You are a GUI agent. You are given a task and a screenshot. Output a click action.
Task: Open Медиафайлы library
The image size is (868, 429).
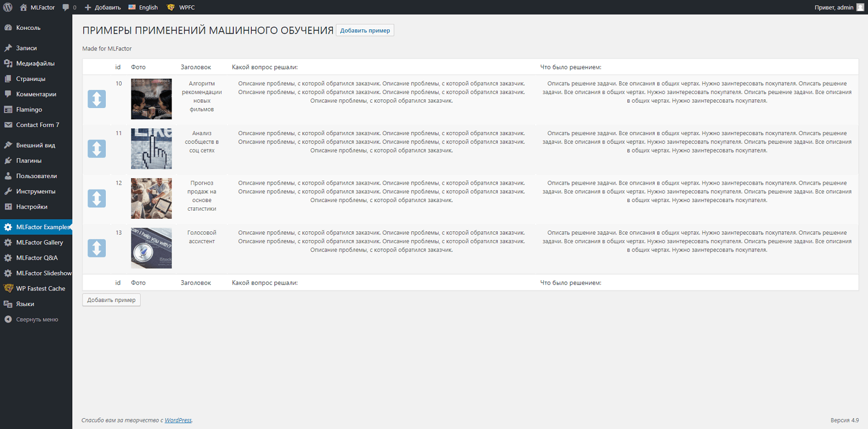pos(36,64)
